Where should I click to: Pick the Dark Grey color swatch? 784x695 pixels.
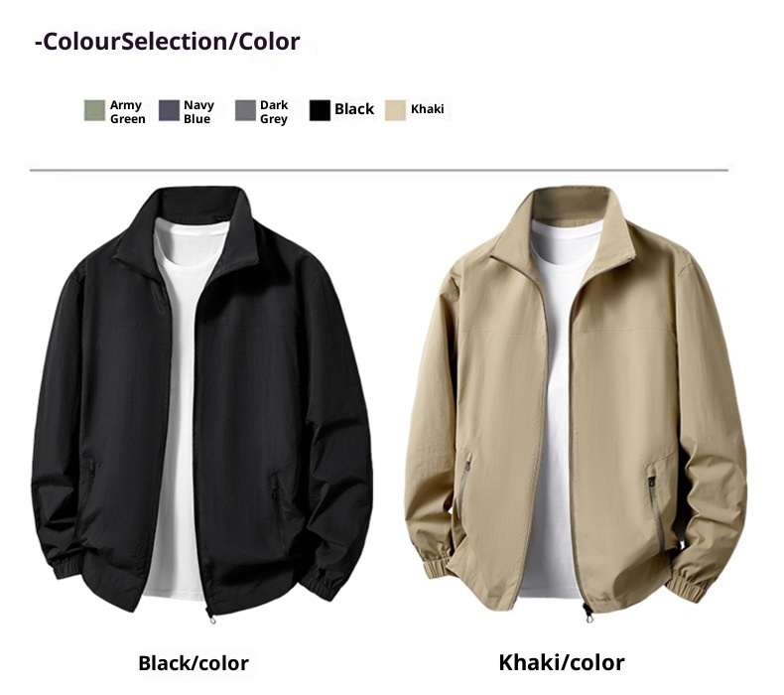[245, 110]
